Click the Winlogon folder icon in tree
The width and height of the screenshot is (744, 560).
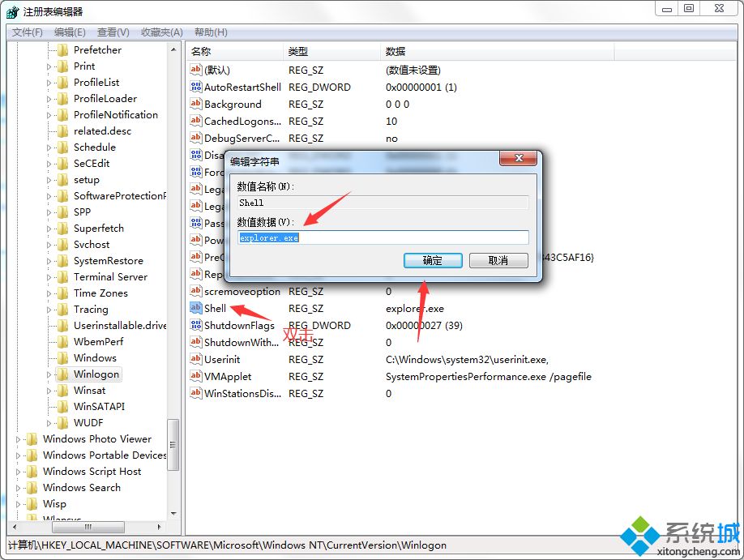pos(62,374)
